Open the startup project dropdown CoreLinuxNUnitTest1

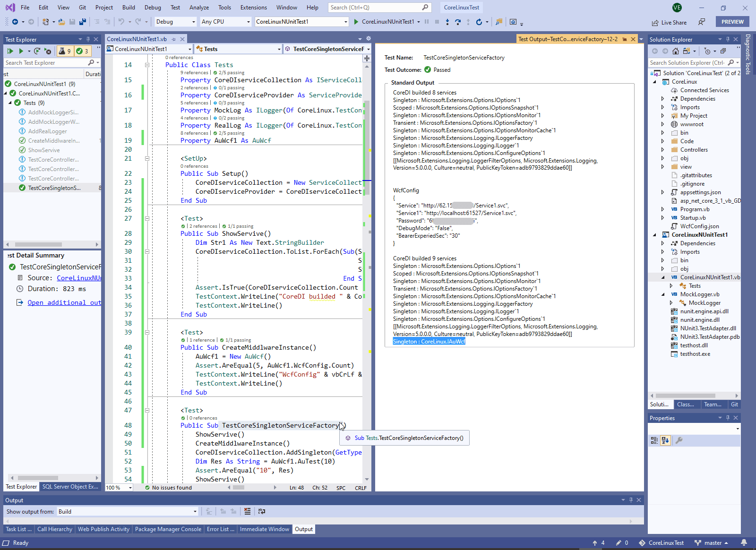point(301,22)
